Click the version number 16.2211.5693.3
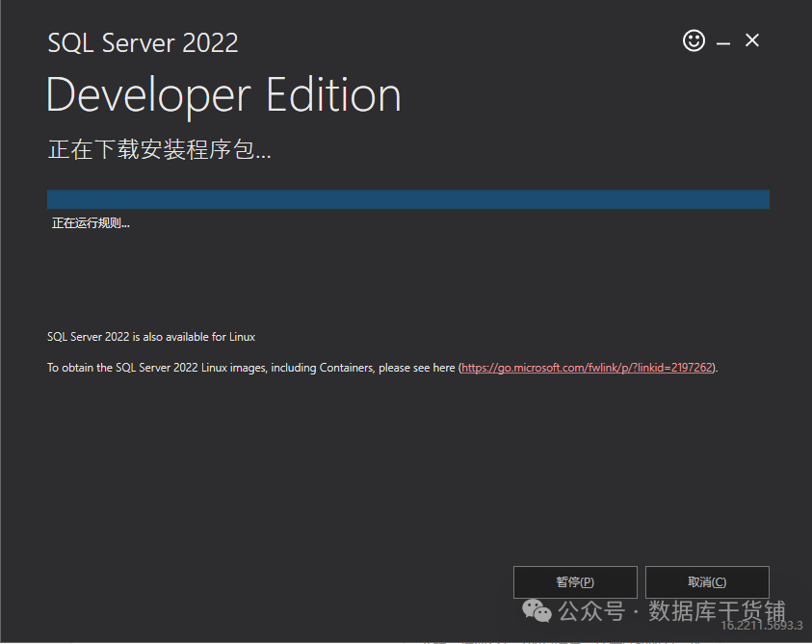Image resolution: width=812 pixels, height=644 pixels. (x=762, y=626)
